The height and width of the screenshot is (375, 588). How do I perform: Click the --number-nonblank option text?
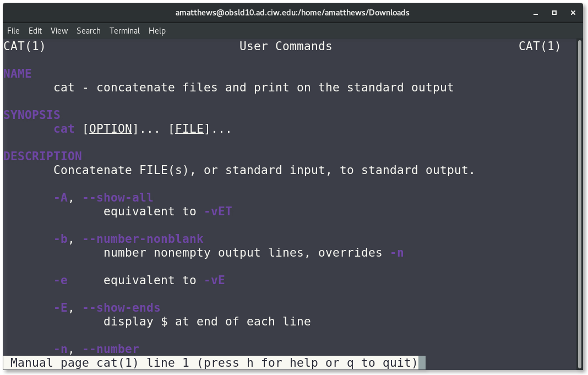coord(143,239)
